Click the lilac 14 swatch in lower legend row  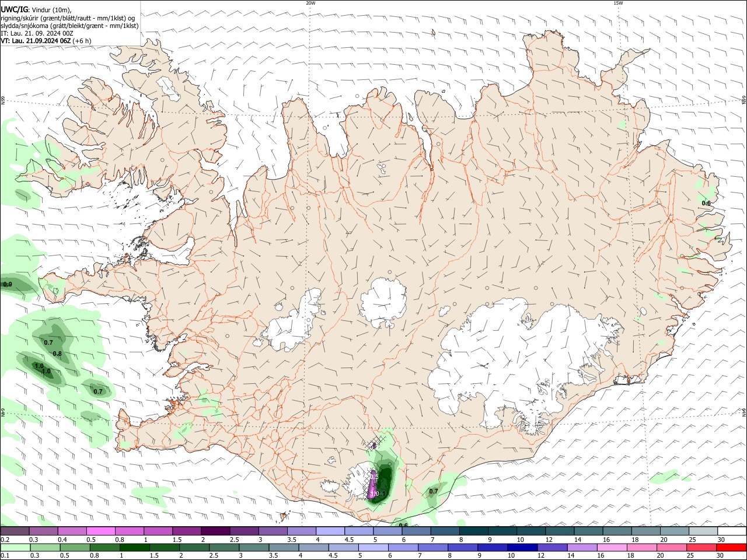pos(582,547)
